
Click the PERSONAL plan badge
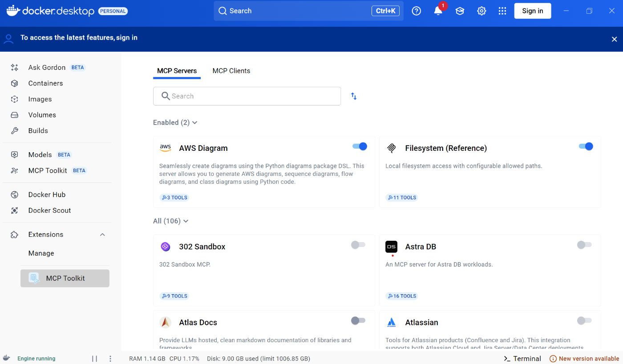click(x=113, y=11)
